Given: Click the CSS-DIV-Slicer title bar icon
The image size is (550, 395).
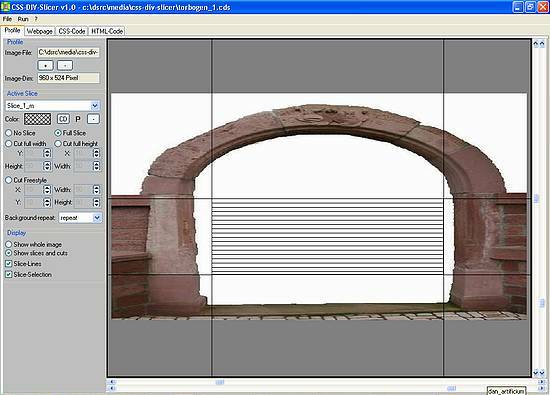Looking at the screenshot, I should (5, 7).
